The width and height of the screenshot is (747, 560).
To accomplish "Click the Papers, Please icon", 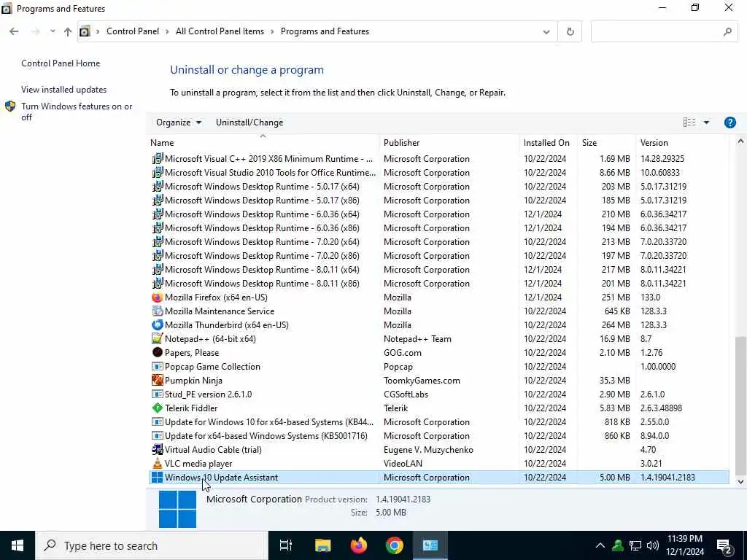I will pyautogui.click(x=158, y=352).
